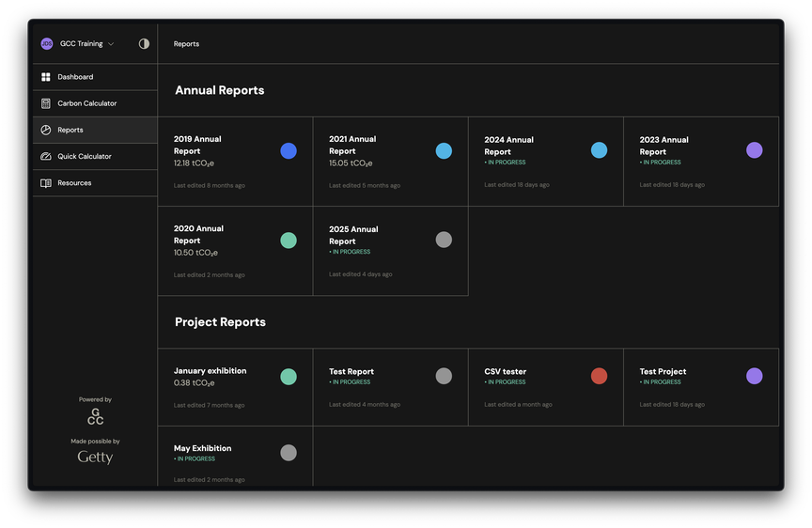Screen dimensions: 812x528
Task: Click the green circle on January exhibition
Action: 289,377
